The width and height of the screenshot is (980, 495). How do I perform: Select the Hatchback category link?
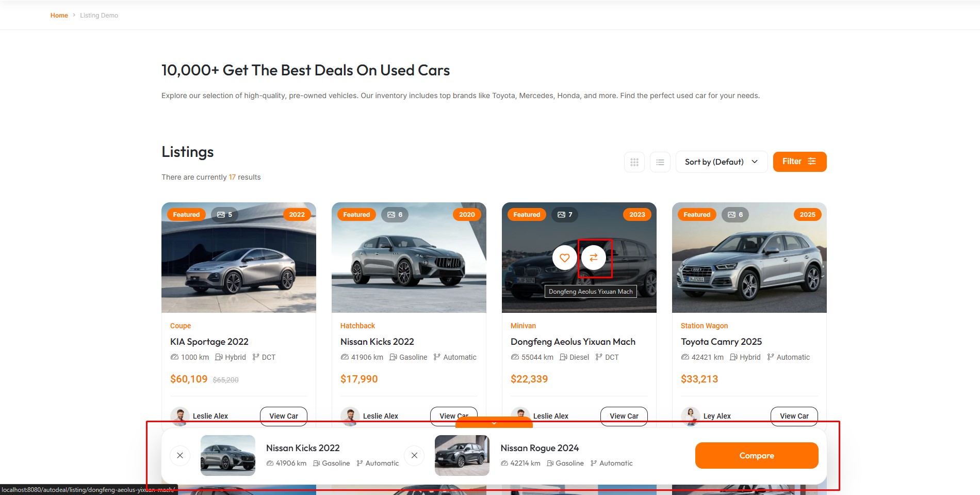click(x=357, y=326)
